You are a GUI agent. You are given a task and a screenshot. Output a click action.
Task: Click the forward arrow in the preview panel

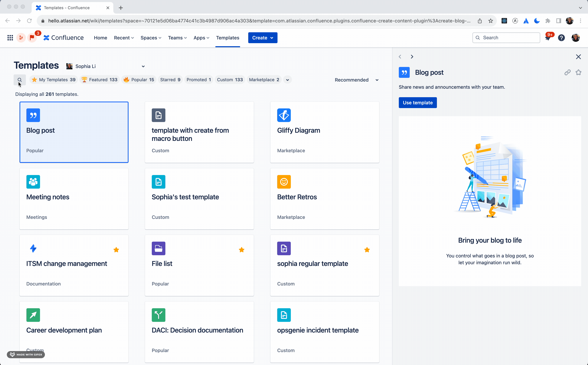pos(412,56)
